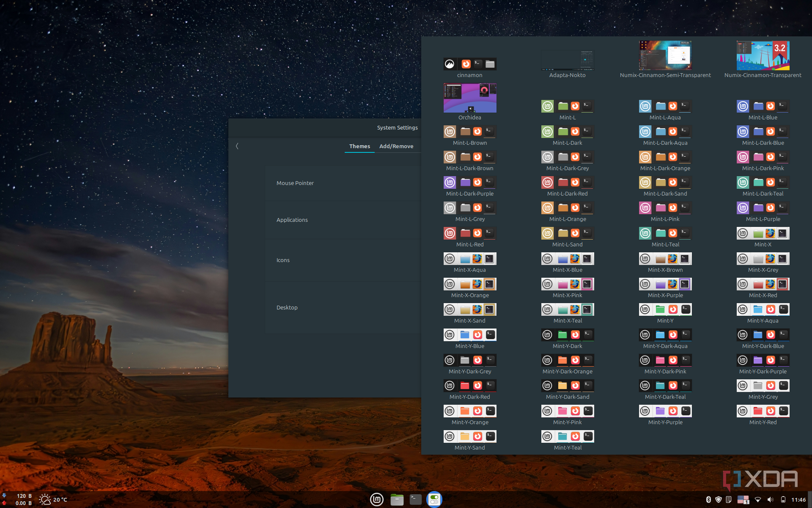Image resolution: width=812 pixels, height=508 pixels.
Task: Select the Adapta-Nokto theme
Action: [567, 60]
